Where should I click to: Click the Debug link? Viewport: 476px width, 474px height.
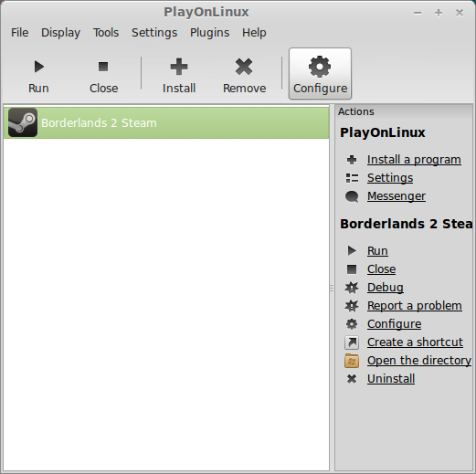tap(386, 288)
